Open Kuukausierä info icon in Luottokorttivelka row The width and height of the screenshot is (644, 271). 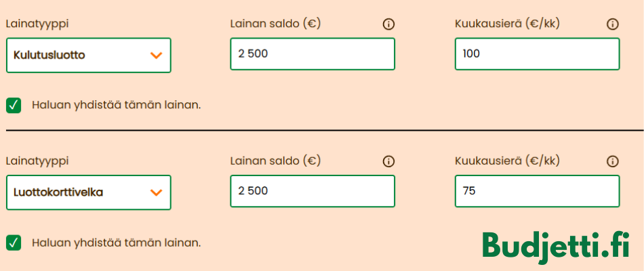click(613, 161)
